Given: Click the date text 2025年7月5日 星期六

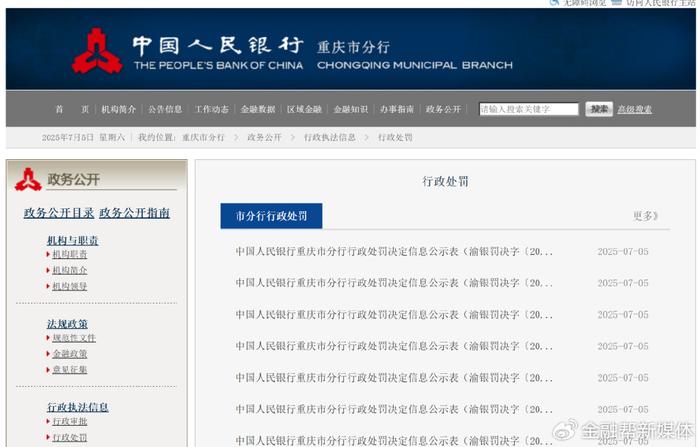Looking at the screenshot, I should (x=83, y=138).
